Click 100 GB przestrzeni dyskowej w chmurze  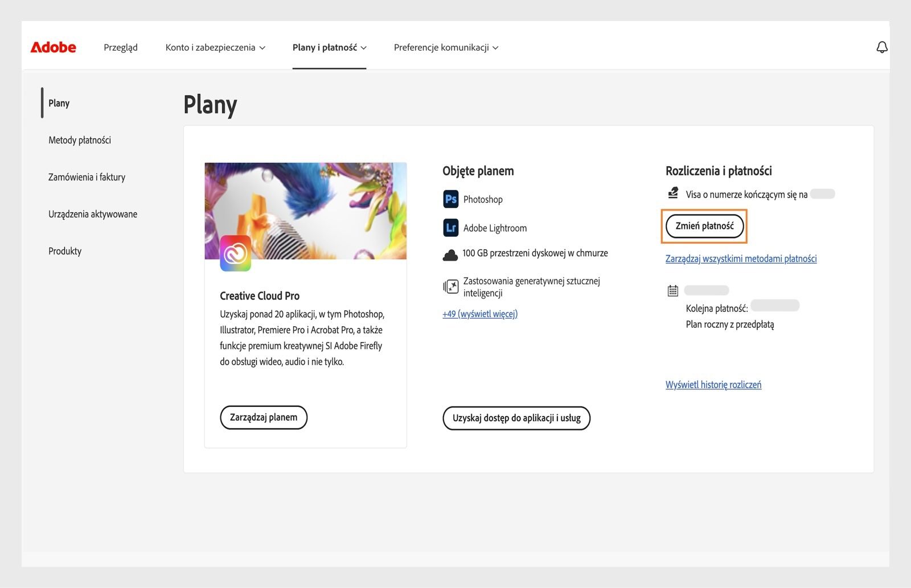coord(535,253)
